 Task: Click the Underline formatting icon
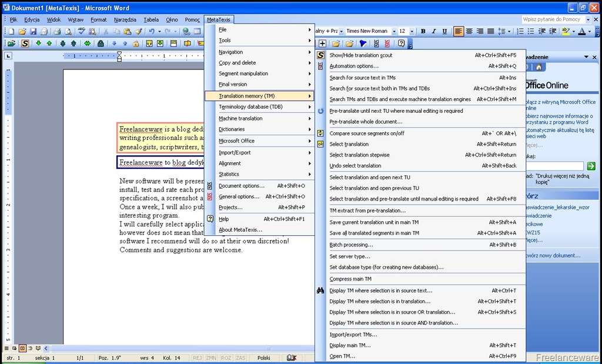click(x=444, y=32)
